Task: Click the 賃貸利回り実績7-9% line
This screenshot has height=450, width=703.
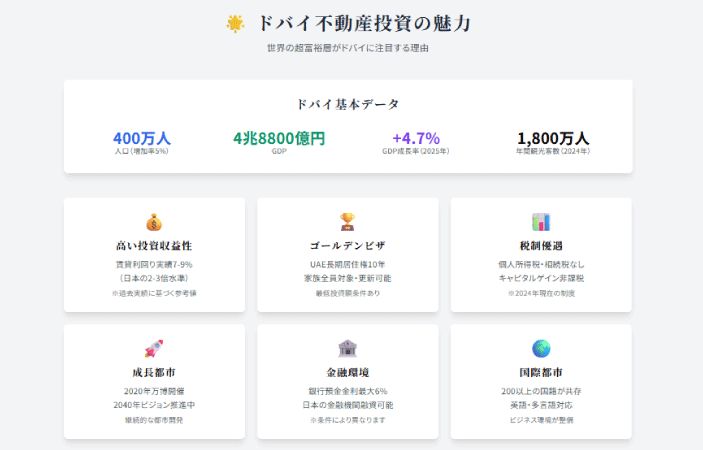Action: [154, 264]
